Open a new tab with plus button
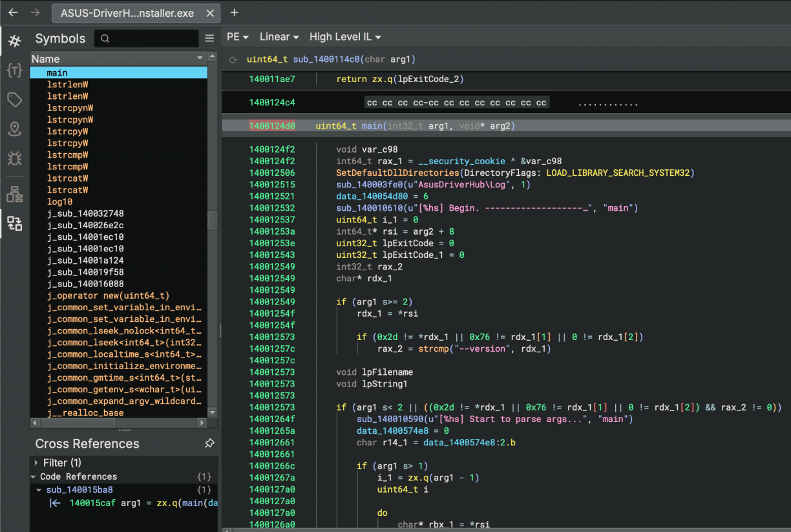The width and height of the screenshot is (791, 532). coord(235,12)
